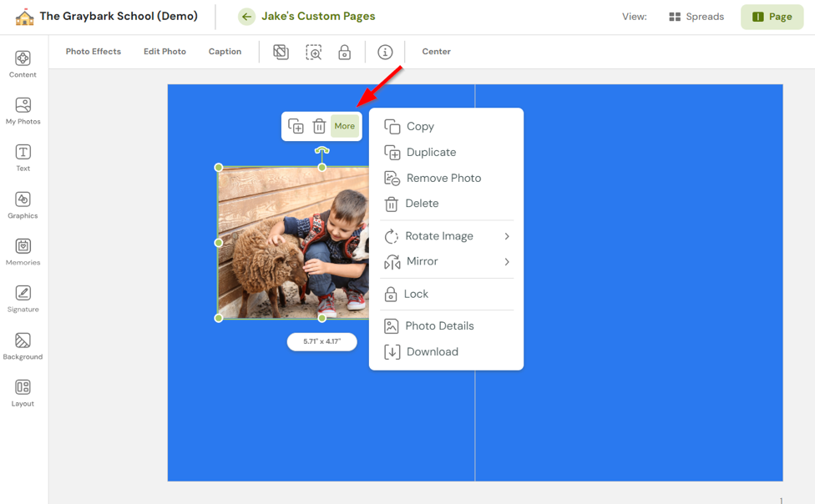Click the photo info circle icon
815x504 pixels.
pos(385,52)
